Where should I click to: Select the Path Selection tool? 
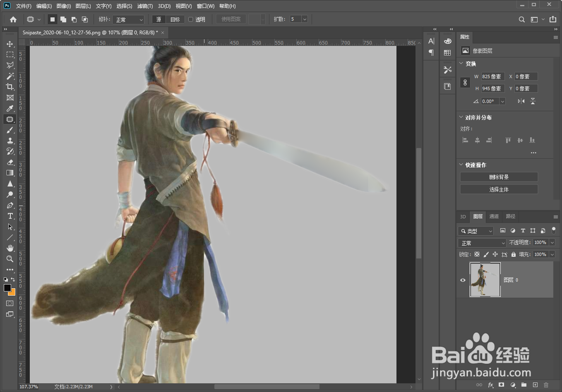click(x=10, y=227)
